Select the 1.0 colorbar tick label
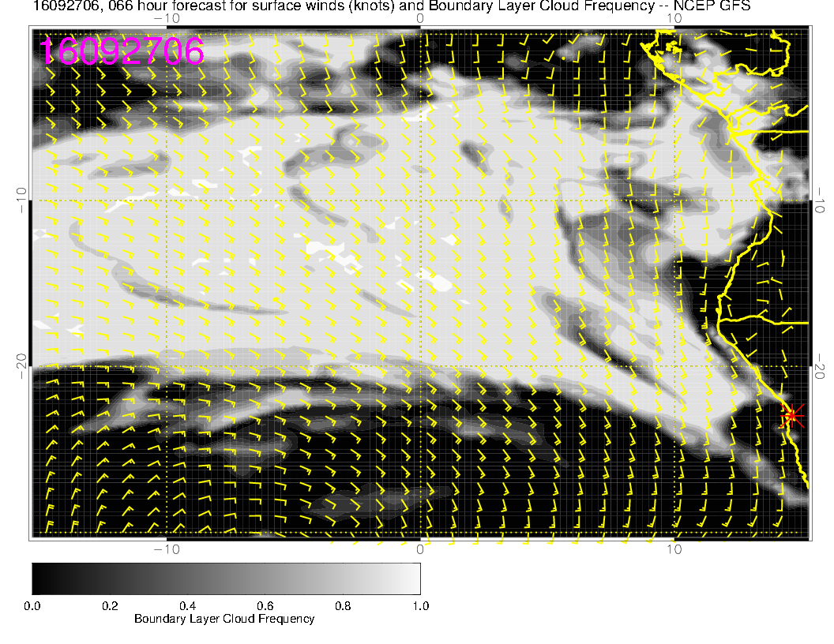 click(x=420, y=605)
